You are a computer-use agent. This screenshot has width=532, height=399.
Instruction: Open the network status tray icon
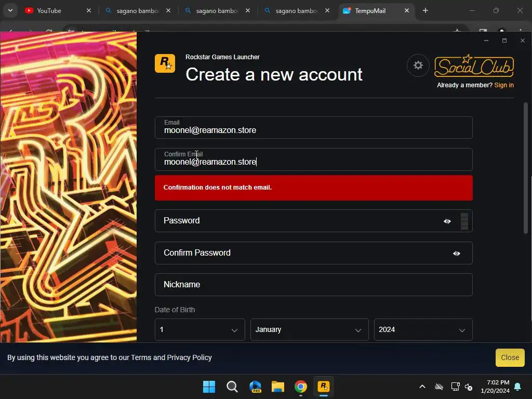coord(455,387)
